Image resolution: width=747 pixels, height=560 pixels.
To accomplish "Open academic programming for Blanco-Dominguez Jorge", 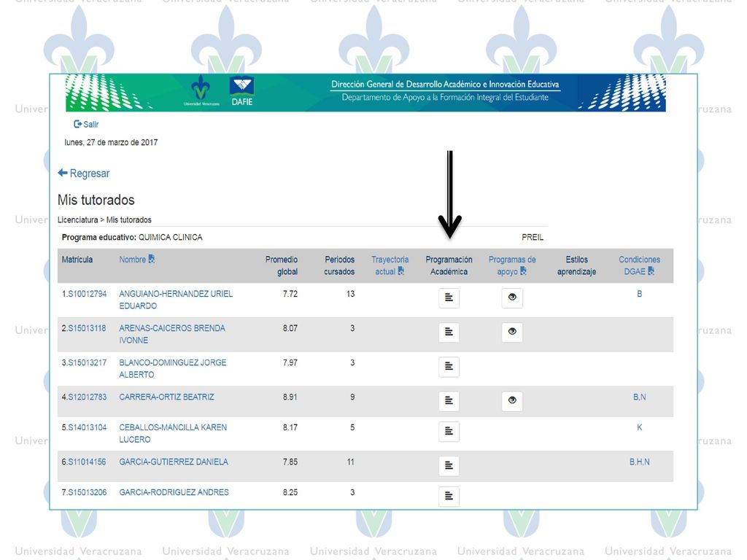I will point(449,366).
